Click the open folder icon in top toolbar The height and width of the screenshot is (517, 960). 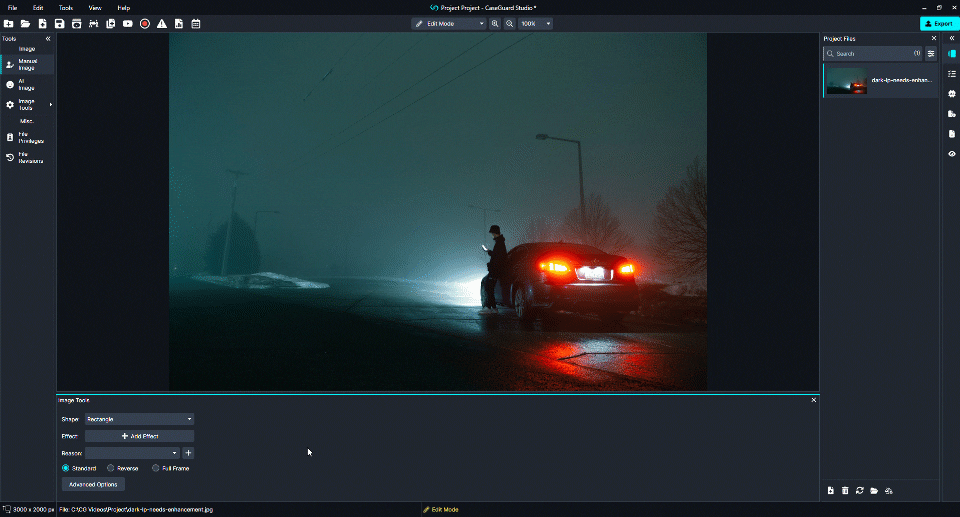[25, 24]
